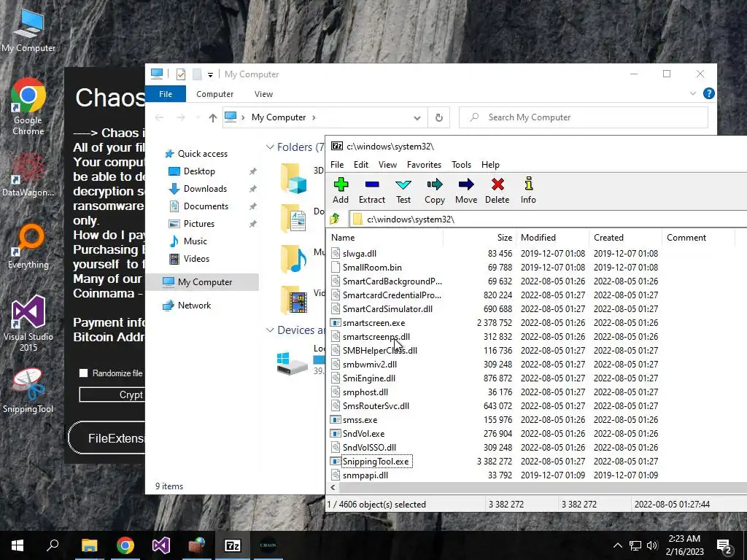Toggle the Randomize file checkbox
This screenshot has height=560, width=747.
point(83,373)
